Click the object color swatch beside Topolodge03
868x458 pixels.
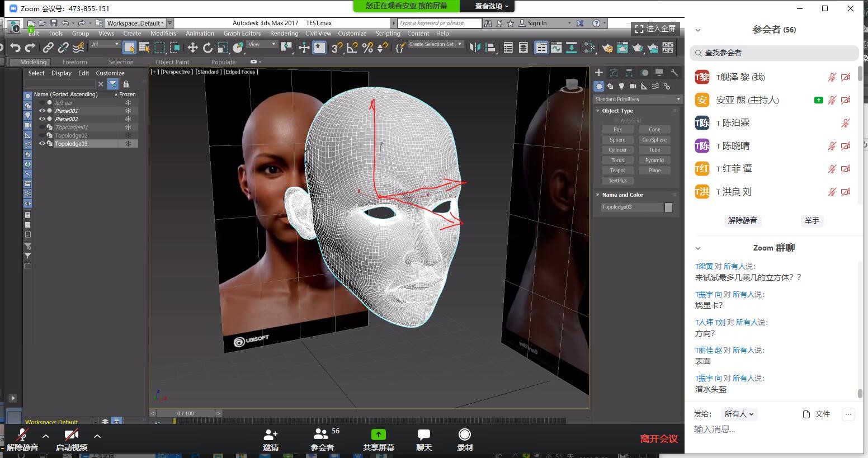pyautogui.click(x=668, y=207)
